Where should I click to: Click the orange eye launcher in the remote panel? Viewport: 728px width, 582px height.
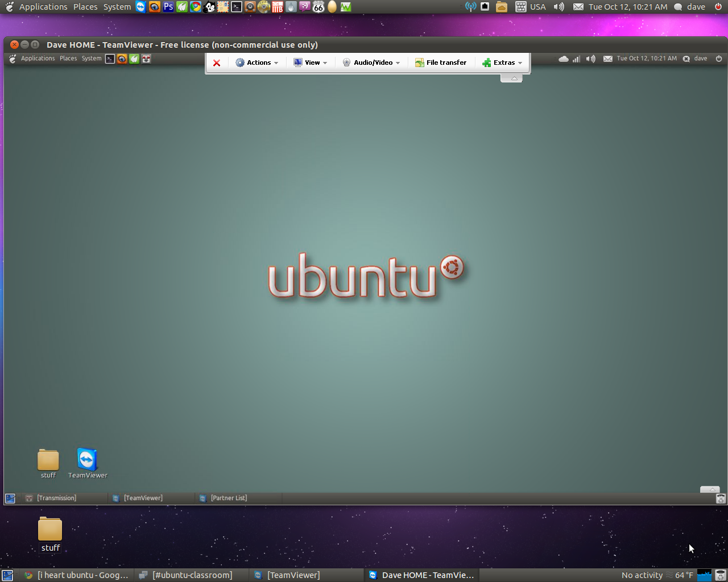coord(122,59)
